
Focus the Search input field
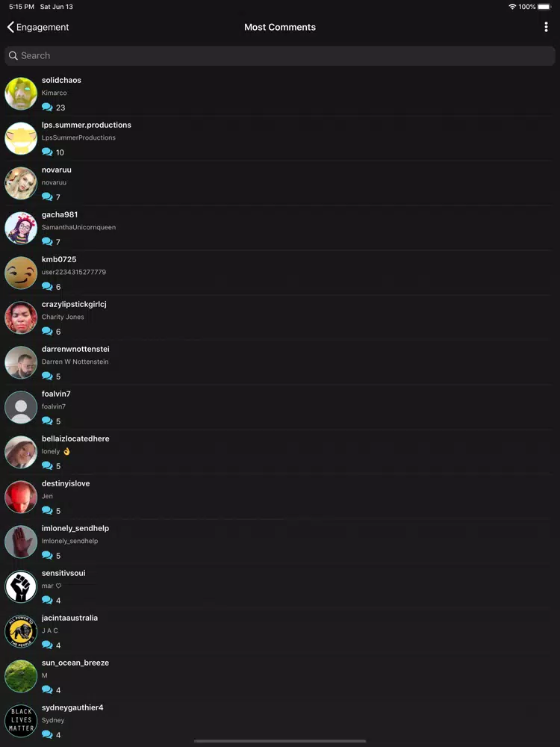(280, 56)
